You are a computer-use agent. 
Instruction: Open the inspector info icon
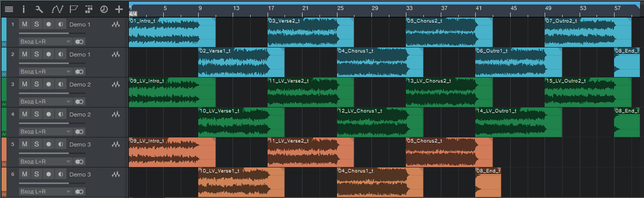(24, 9)
